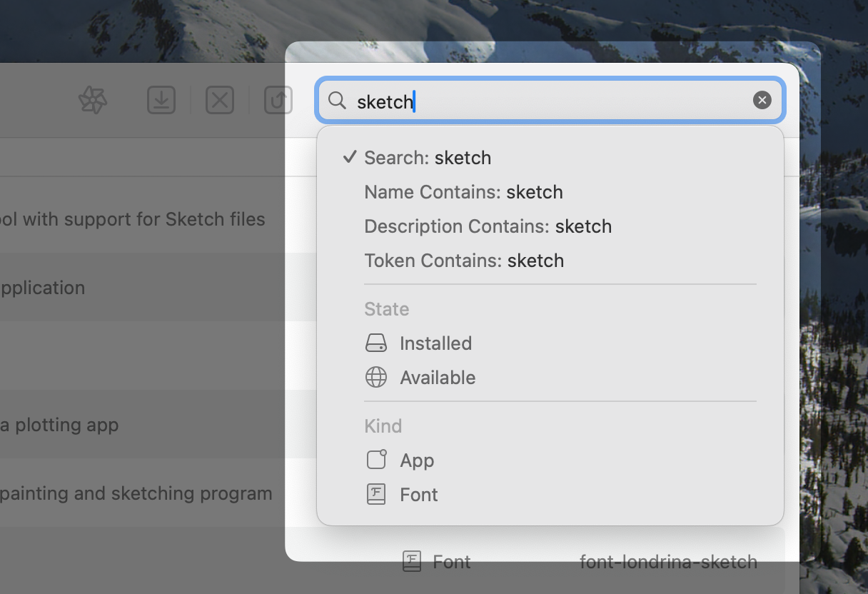The width and height of the screenshot is (868, 594).
Task: Clear the search field with the x button
Action: pyautogui.click(x=762, y=100)
